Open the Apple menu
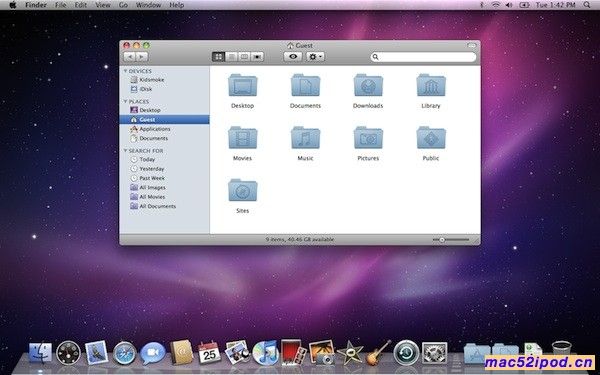Screen dimensions: 600x375 13,5
